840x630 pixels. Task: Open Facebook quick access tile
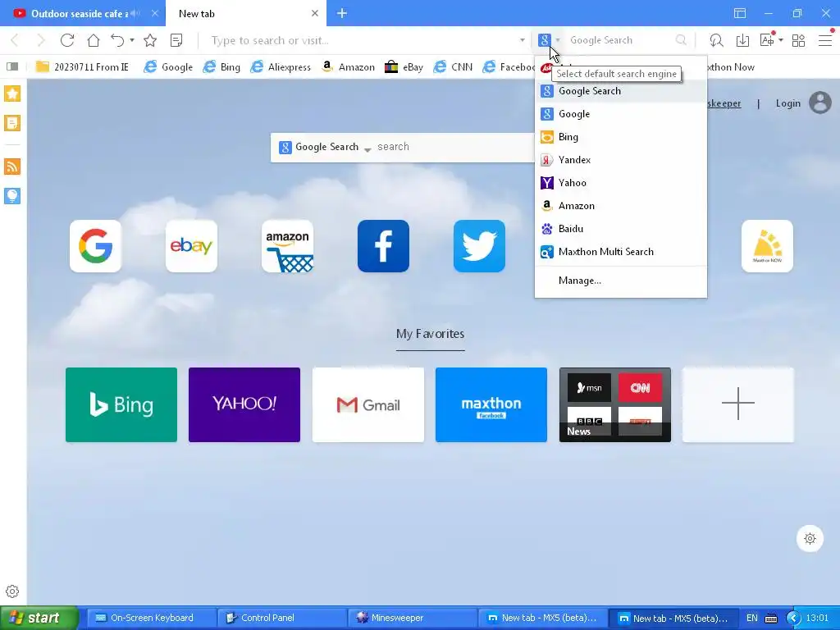[384, 246]
